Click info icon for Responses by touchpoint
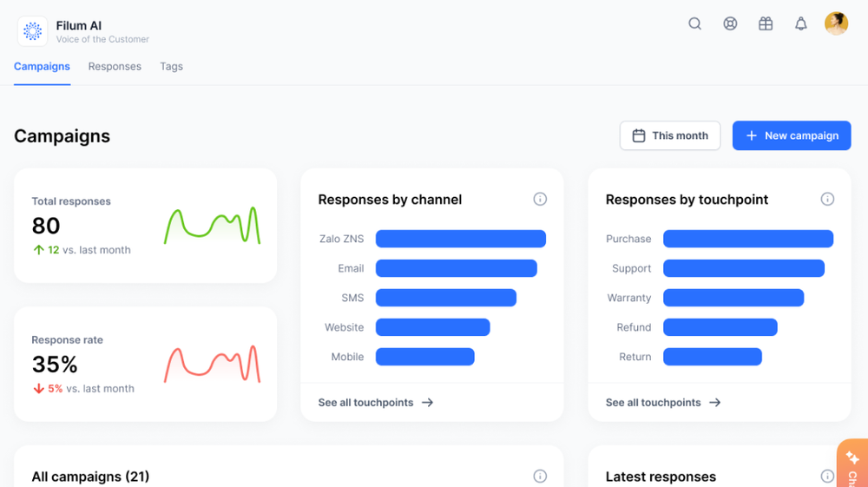The width and height of the screenshot is (868, 487). coord(827,200)
